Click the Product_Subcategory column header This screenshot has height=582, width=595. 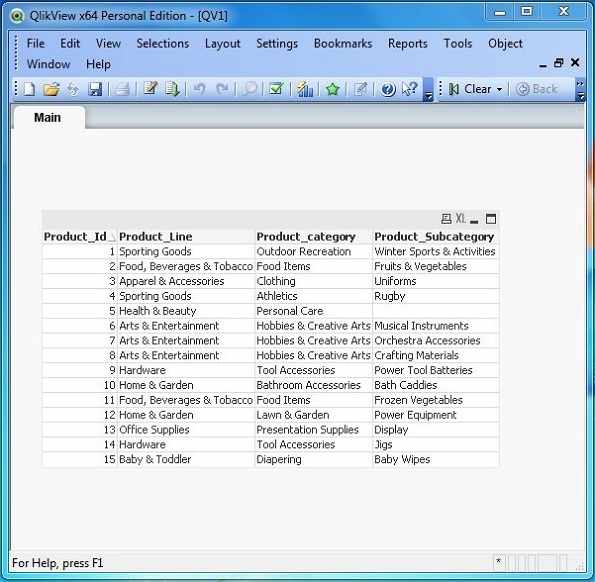436,237
